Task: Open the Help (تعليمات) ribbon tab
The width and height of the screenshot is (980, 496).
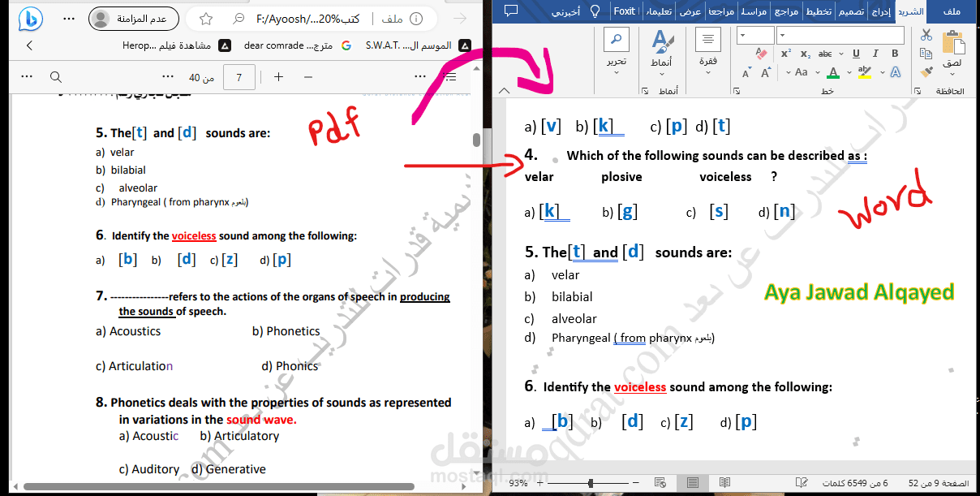Action: [658, 11]
